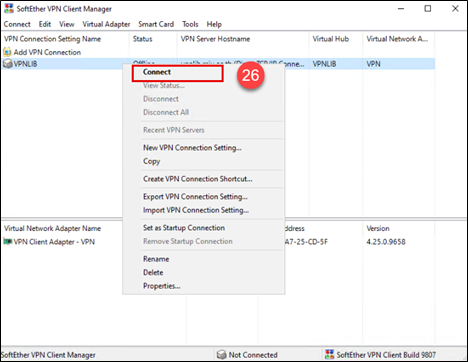Sort by Virtual Network Adapter Name column
The height and width of the screenshot is (362, 468).
pyautogui.click(x=52, y=228)
